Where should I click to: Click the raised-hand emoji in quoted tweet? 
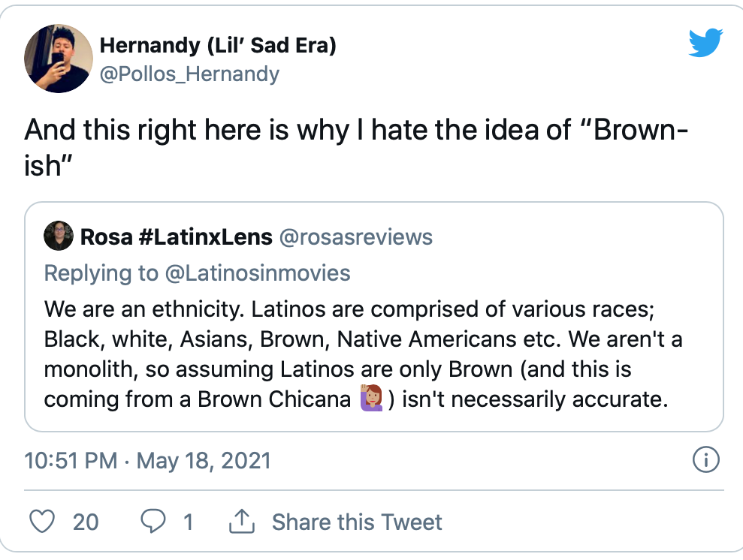370,398
